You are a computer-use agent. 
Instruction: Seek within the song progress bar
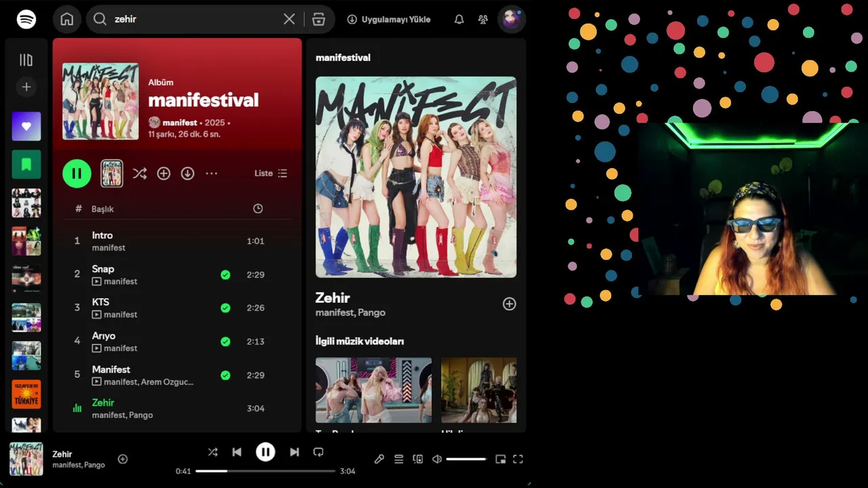point(266,471)
